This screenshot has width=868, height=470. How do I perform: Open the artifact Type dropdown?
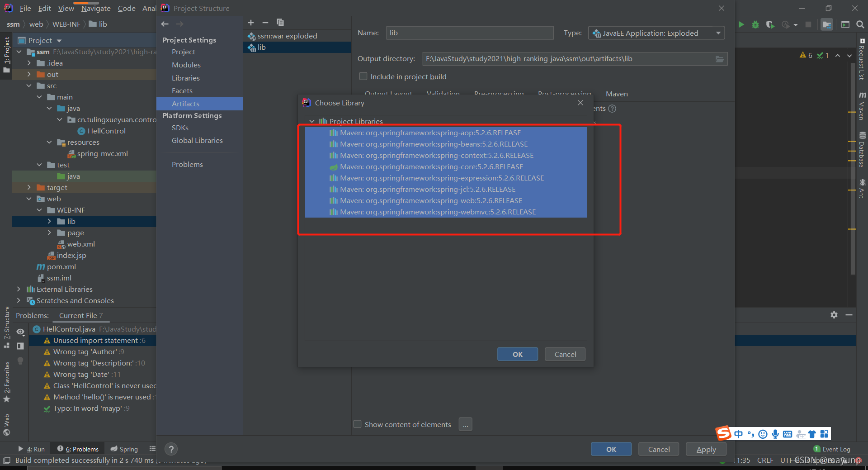click(656, 33)
